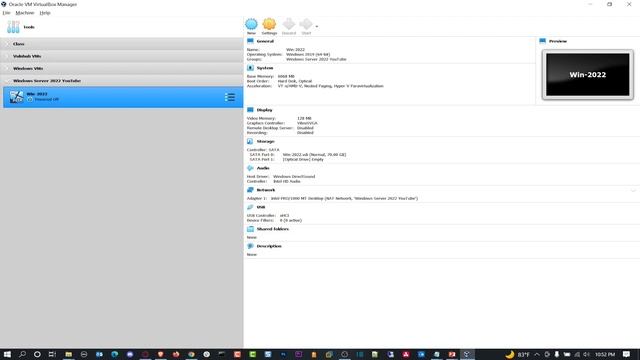
Task: Open the Preview section header
Action: (558, 41)
